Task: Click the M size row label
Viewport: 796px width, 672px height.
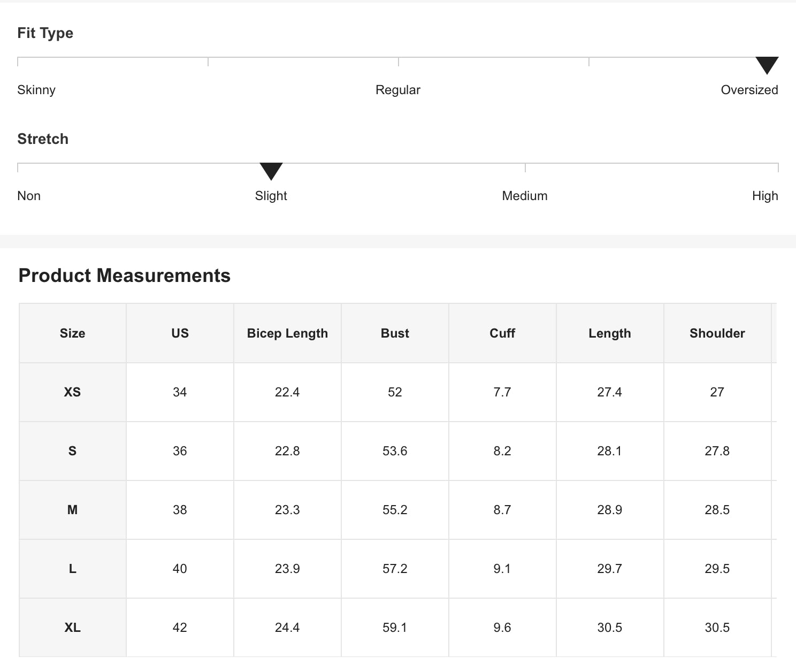Action: point(72,510)
